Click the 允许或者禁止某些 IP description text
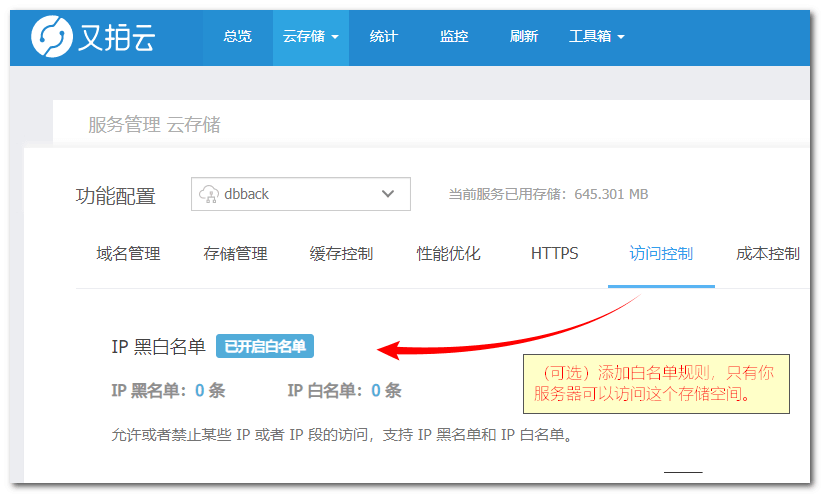 click(342, 435)
